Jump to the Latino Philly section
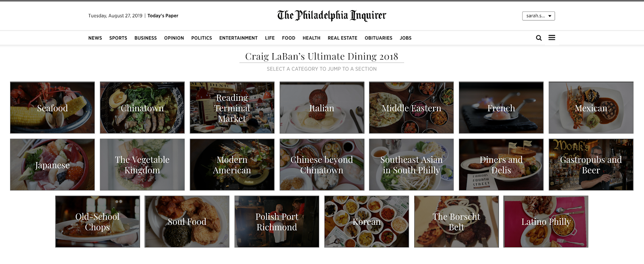644x264 pixels. pyautogui.click(x=546, y=222)
